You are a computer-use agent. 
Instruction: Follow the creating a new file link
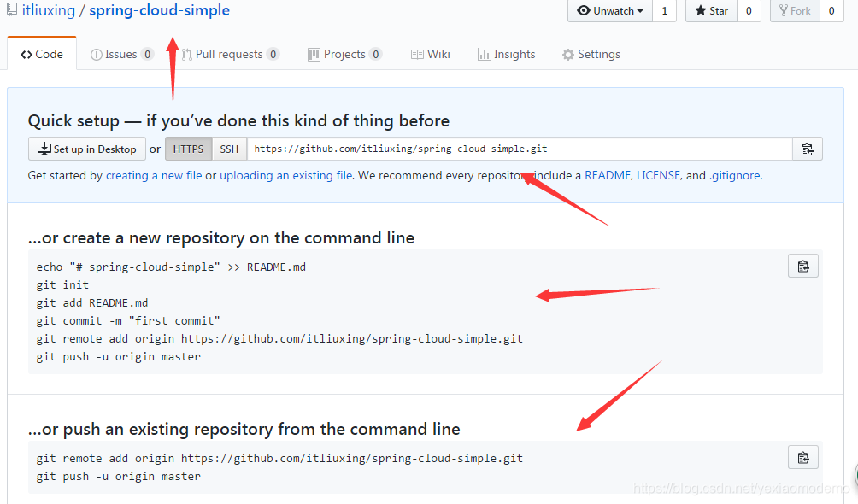click(x=154, y=176)
